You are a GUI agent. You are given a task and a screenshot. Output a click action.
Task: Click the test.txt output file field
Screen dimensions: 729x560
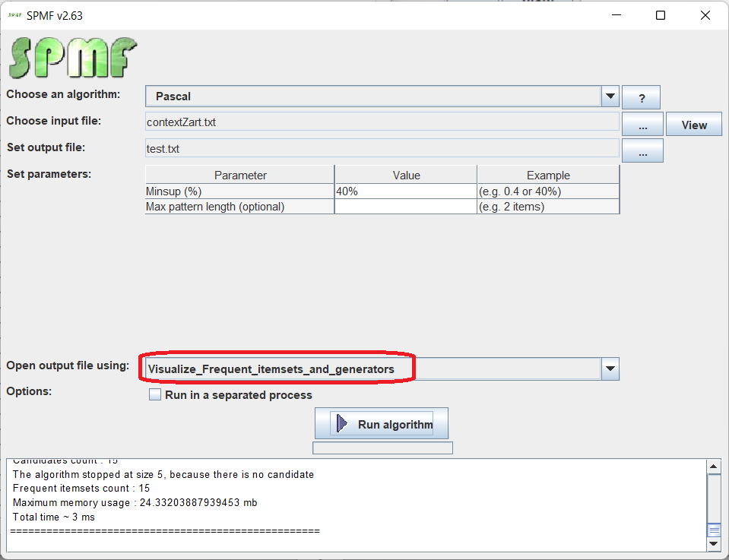click(x=382, y=149)
